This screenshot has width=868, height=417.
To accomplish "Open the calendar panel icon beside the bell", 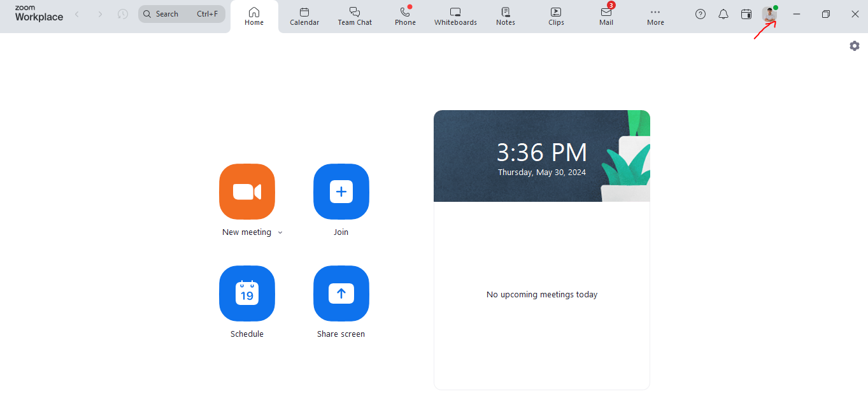I will 746,14.
